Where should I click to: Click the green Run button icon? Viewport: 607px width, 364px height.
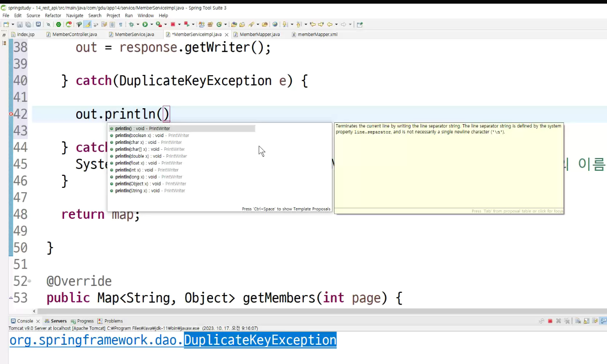[145, 25]
